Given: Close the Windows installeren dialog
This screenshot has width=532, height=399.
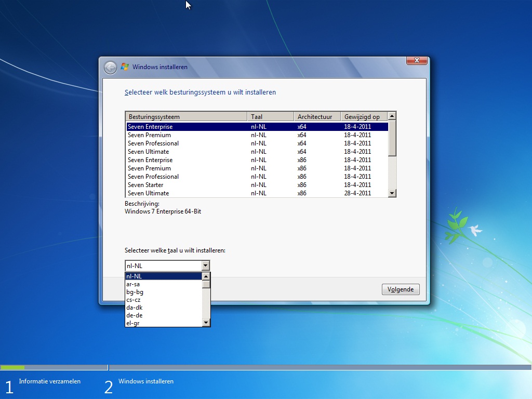Looking at the screenshot, I should (417, 60).
